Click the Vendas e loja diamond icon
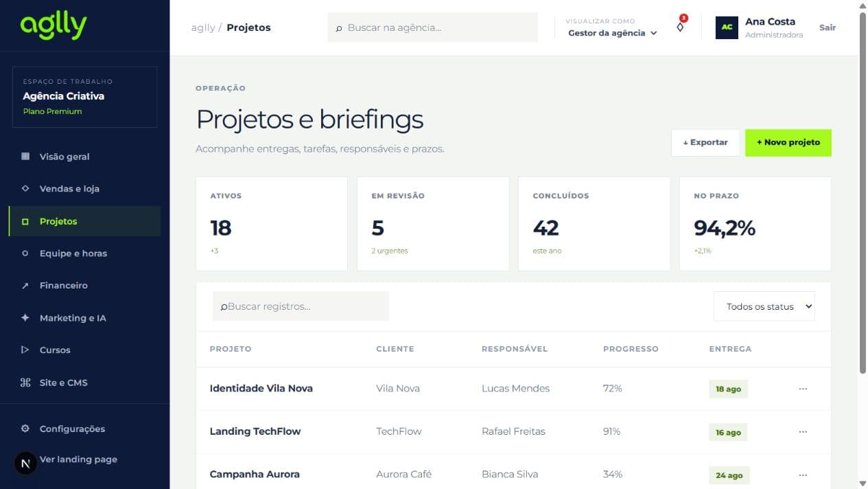Image resolution: width=868 pixels, height=489 pixels. click(x=25, y=189)
